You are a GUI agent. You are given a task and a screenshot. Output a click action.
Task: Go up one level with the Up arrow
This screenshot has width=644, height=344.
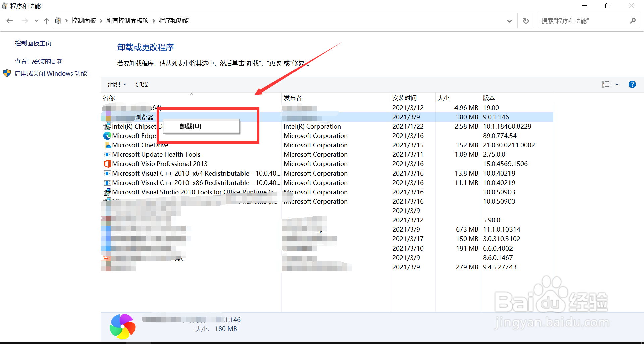[47, 21]
